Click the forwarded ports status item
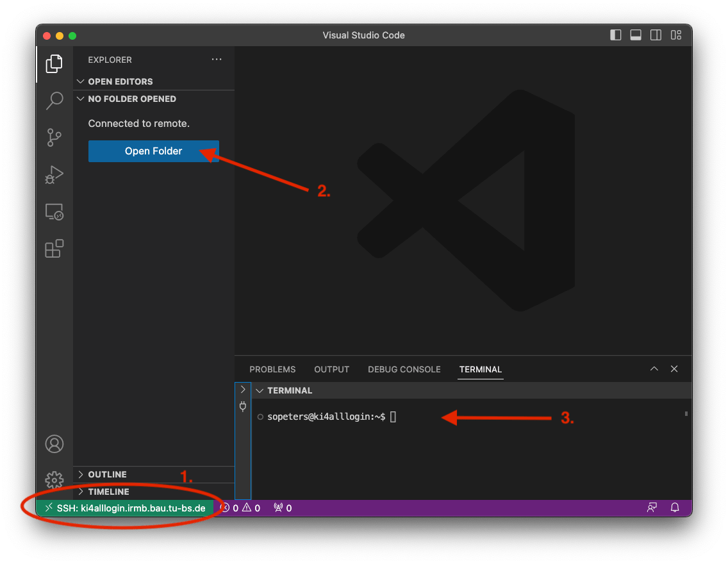This screenshot has height=564, width=728. coord(283,508)
